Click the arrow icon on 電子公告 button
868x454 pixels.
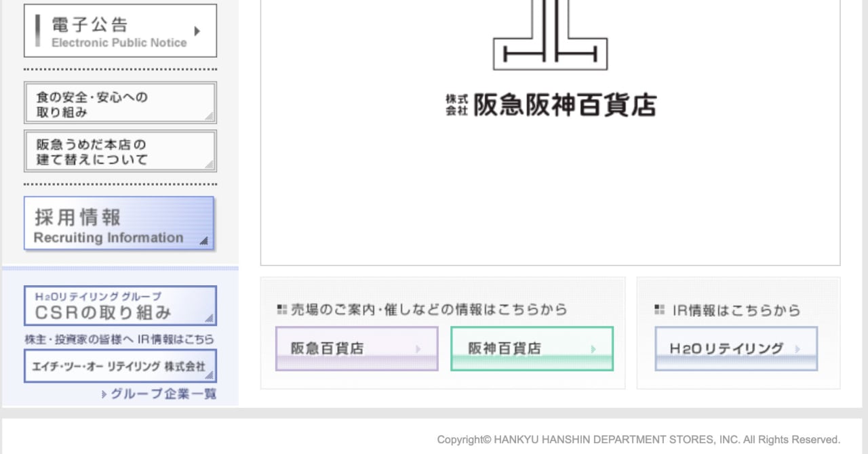(197, 30)
